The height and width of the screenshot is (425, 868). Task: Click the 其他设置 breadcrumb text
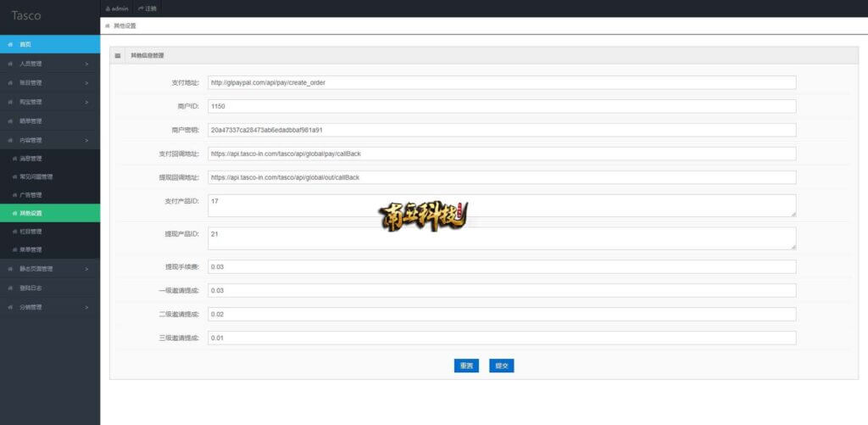[125, 26]
